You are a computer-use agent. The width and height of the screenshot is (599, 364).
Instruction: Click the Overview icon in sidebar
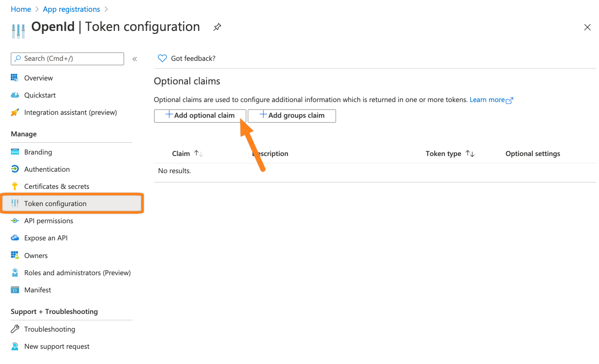click(x=15, y=78)
